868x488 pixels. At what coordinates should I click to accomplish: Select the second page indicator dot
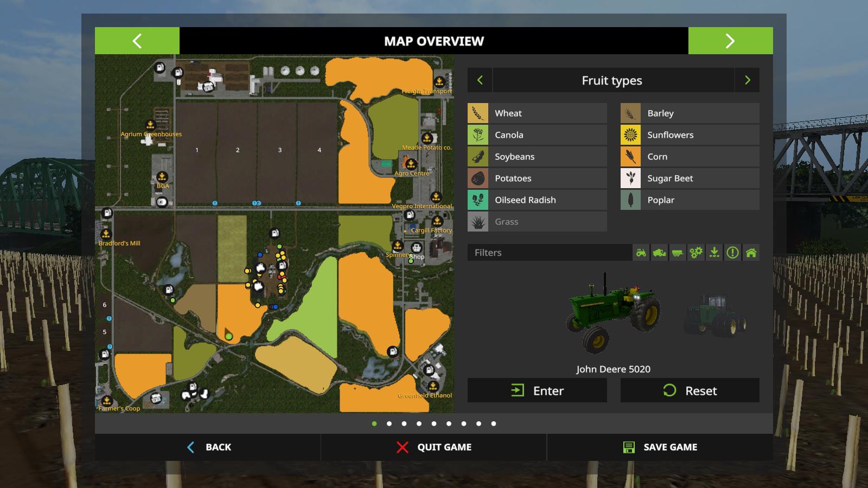[389, 424]
